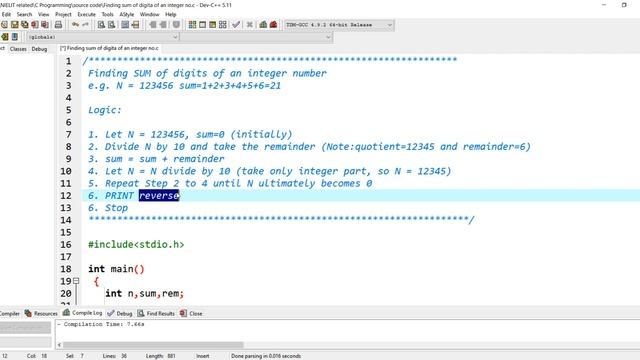Screen dimensions: 640x360
Task: Click the Insert snippet icon on second toolbar
Action: [x=5, y=37]
